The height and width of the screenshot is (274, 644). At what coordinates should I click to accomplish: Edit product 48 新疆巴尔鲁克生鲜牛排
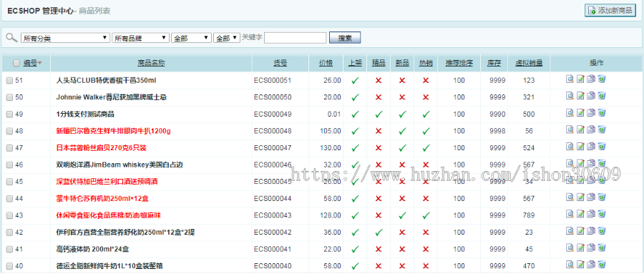(581, 129)
